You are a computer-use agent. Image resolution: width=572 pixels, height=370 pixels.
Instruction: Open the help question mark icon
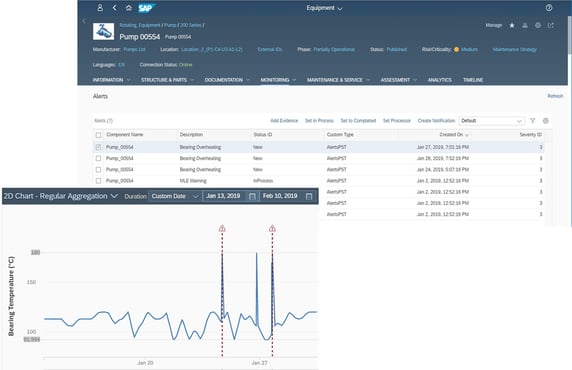point(549,8)
